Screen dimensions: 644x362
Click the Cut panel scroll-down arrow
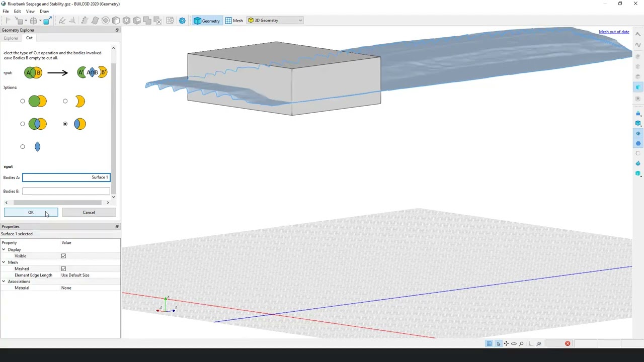coord(113,197)
